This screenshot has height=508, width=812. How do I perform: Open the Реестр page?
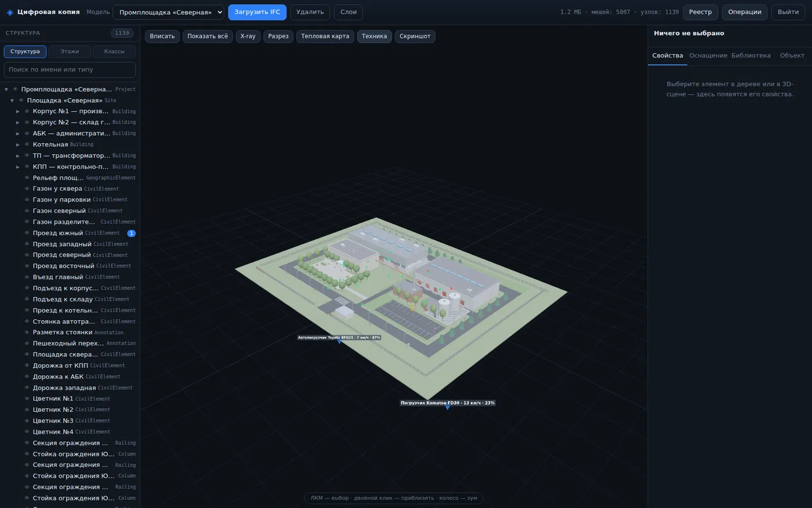[701, 12]
